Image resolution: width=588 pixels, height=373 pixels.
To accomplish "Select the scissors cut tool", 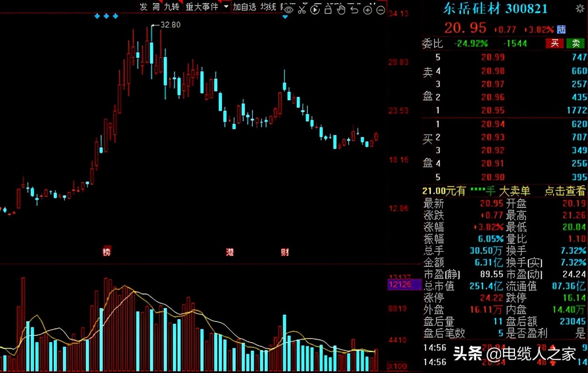I will pyautogui.click(x=302, y=9).
